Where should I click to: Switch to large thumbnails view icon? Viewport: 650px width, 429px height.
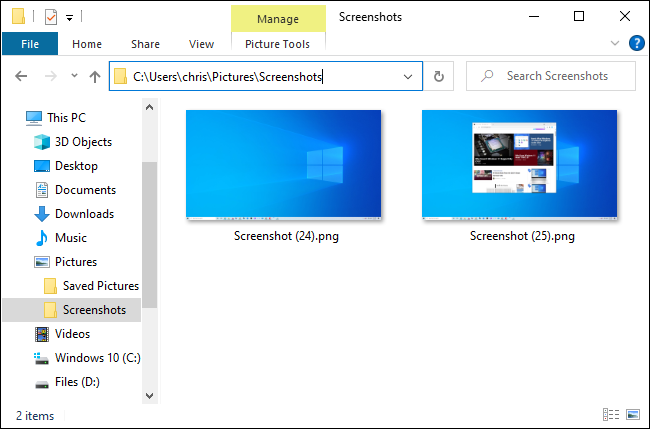(633, 414)
